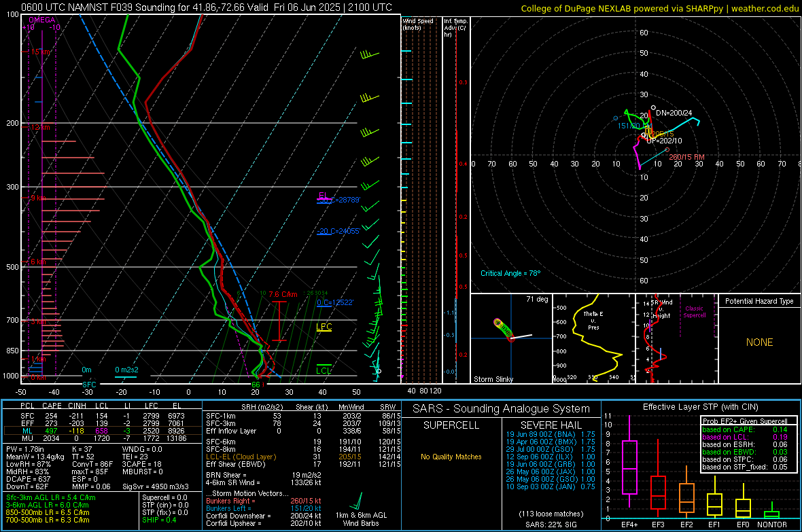Click the ConvT = 86F value
The height and width of the screenshot is (532, 802).
pos(92,464)
